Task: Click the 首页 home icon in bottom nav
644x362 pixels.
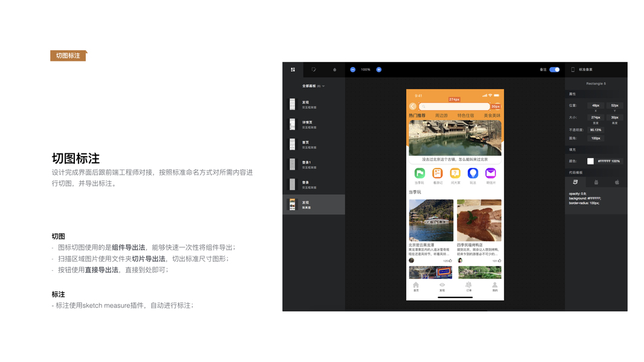Action: (x=416, y=285)
